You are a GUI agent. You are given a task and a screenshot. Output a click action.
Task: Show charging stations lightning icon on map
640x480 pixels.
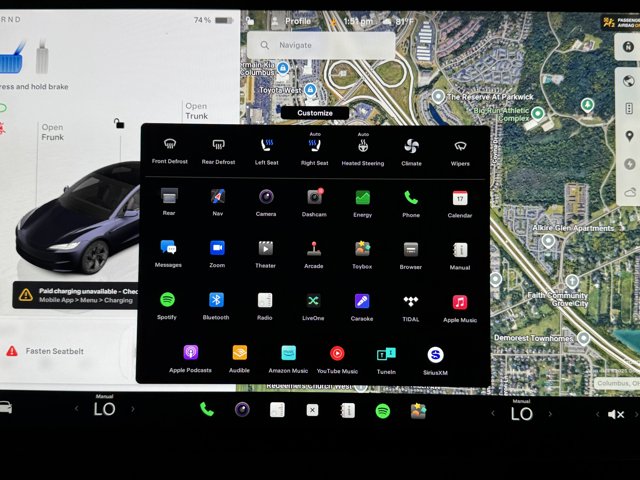(629, 164)
